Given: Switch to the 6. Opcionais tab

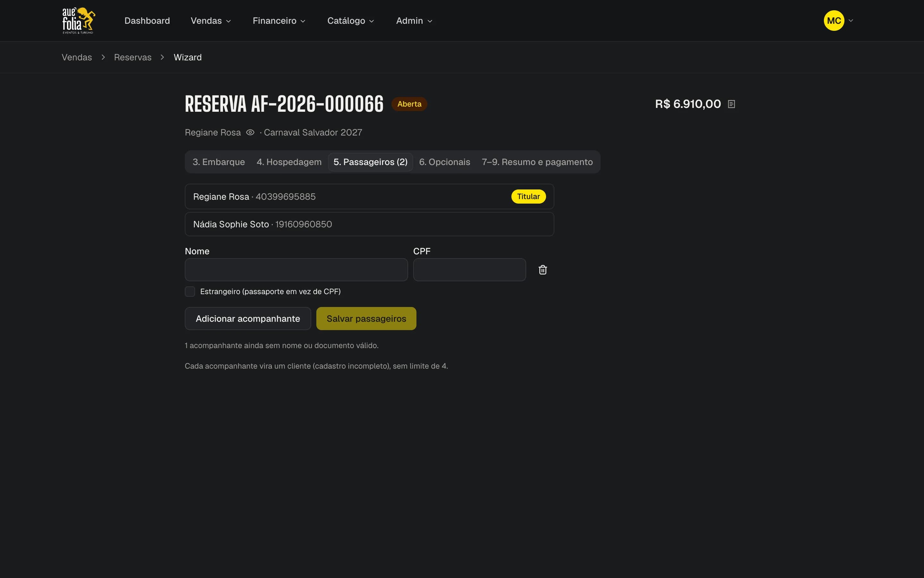Looking at the screenshot, I should (x=444, y=162).
